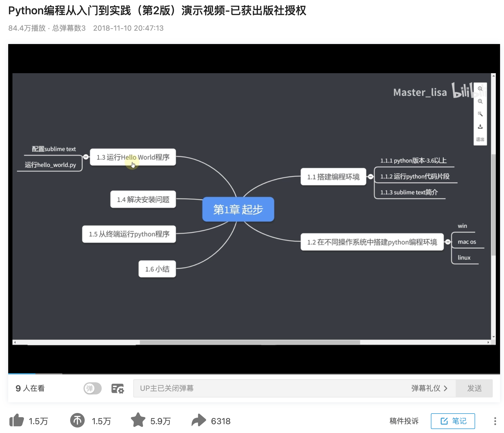Activate the laser pointer tool icon

(x=480, y=114)
